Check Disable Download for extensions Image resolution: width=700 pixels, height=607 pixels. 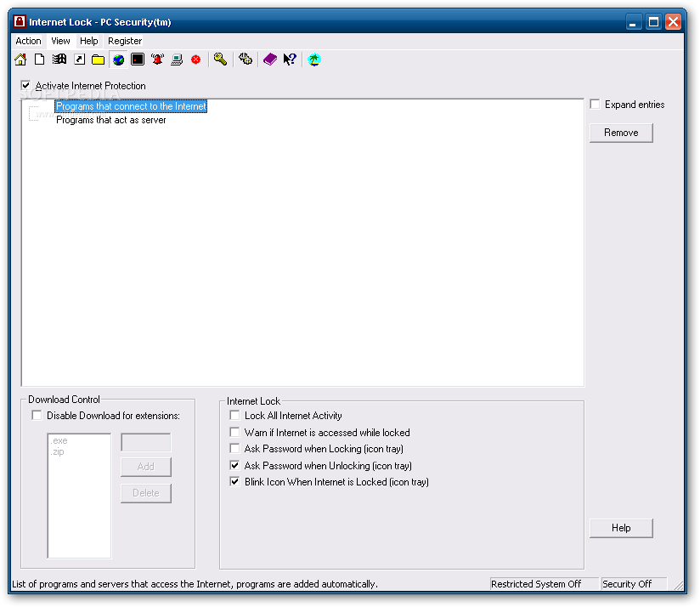(37, 416)
